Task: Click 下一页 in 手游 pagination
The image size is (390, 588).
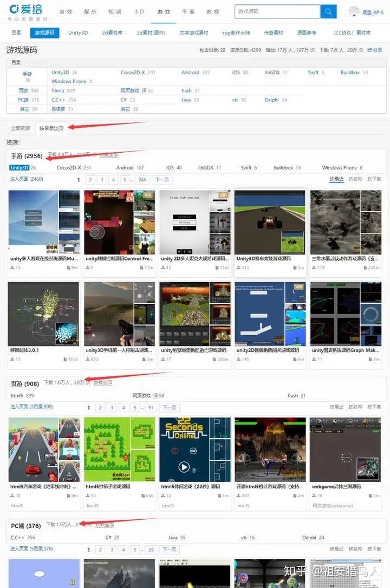Action: [x=162, y=180]
